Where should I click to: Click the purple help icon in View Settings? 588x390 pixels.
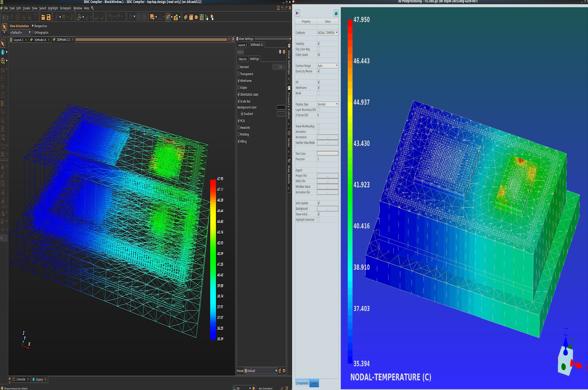pos(280,52)
